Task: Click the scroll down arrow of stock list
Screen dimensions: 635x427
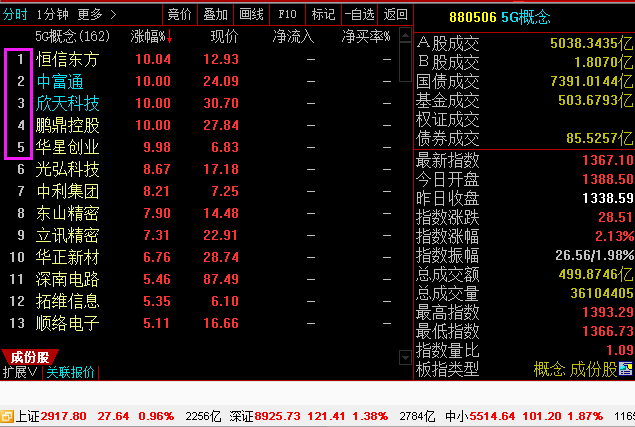Action: (x=405, y=358)
